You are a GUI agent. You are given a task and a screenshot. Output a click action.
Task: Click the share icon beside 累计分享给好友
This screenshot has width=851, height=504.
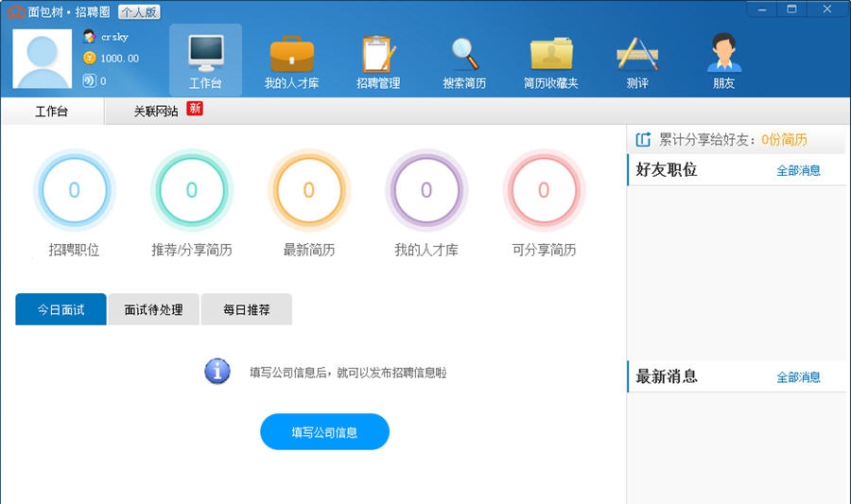(x=643, y=140)
